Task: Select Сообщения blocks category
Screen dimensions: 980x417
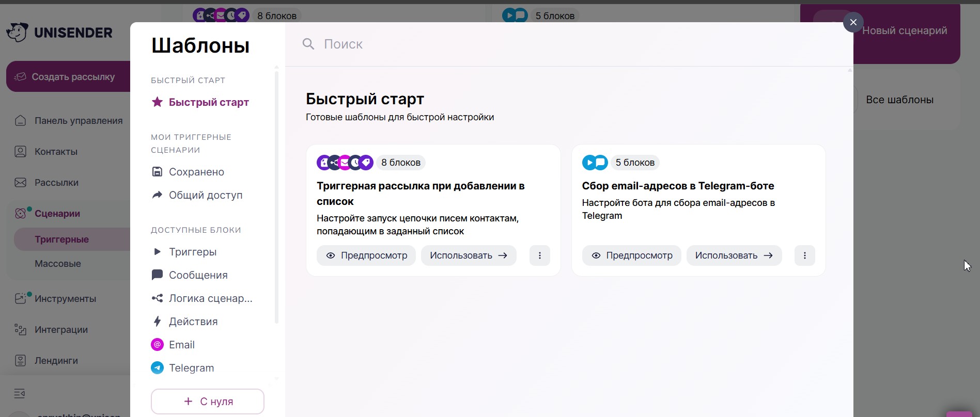Action: pyautogui.click(x=190, y=275)
